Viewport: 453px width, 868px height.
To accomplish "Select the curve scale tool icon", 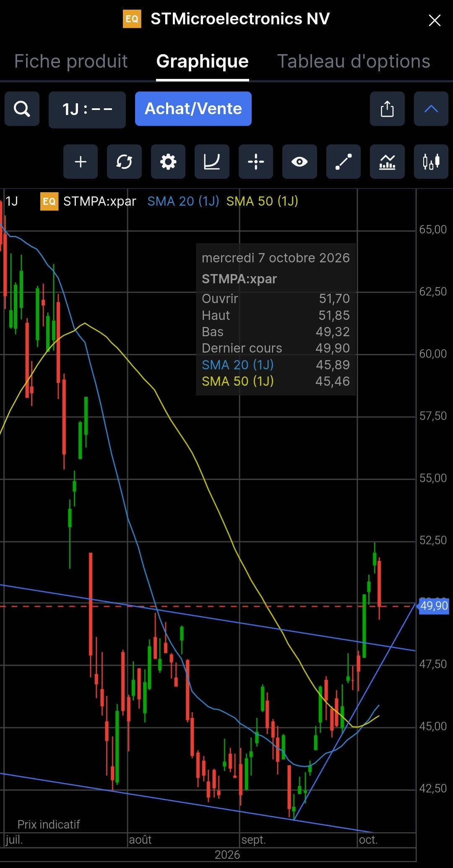I will (x=212, y=162).
